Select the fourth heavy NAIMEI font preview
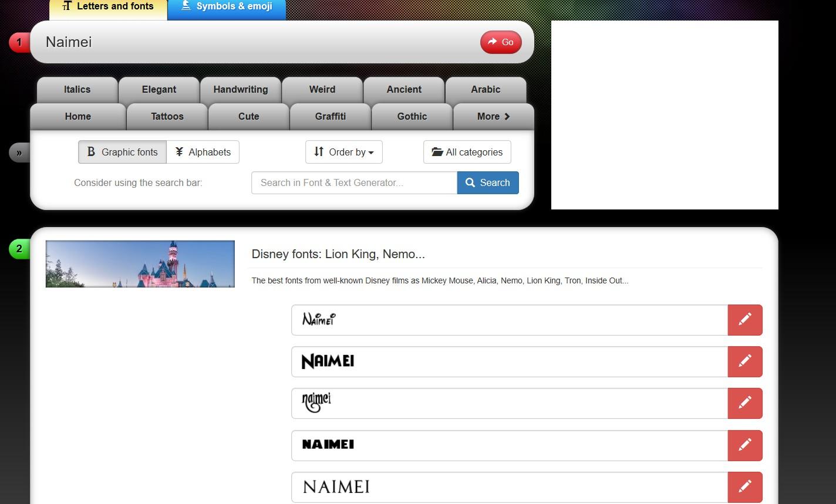The image size is (836, 504). pyautogui.click(x=510, y=445)
